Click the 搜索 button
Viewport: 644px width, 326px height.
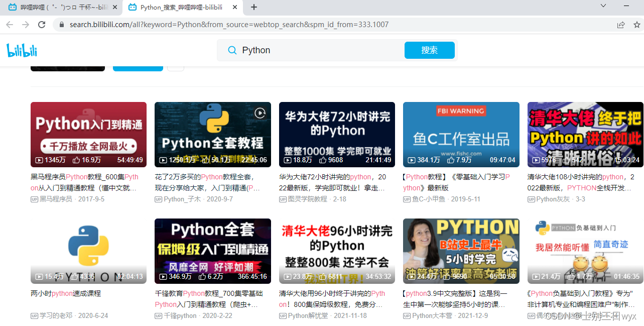coord(430,50)
